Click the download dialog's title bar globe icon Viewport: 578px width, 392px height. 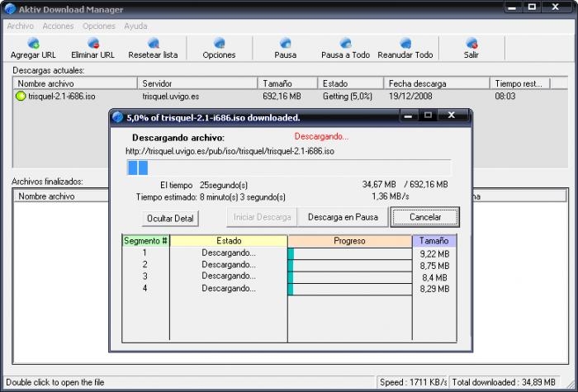click(x=117, y=117)
